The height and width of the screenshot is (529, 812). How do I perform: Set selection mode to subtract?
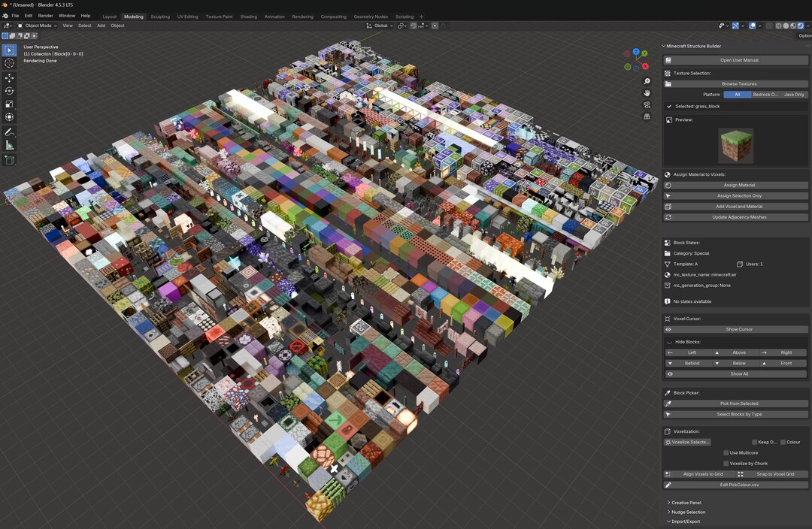[20, 36]
